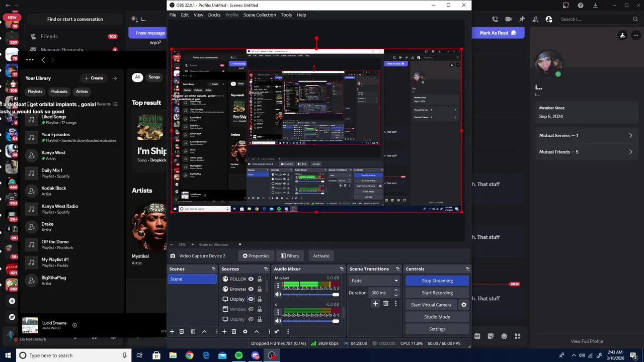Open OBS Scene Collection menu
644x362 pixels.
point(260,15)
